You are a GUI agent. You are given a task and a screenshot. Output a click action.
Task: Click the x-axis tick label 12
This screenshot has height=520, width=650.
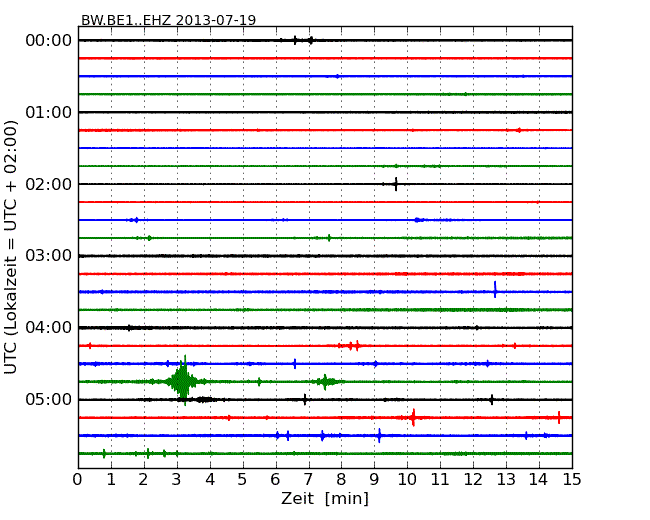click(473, 480)
